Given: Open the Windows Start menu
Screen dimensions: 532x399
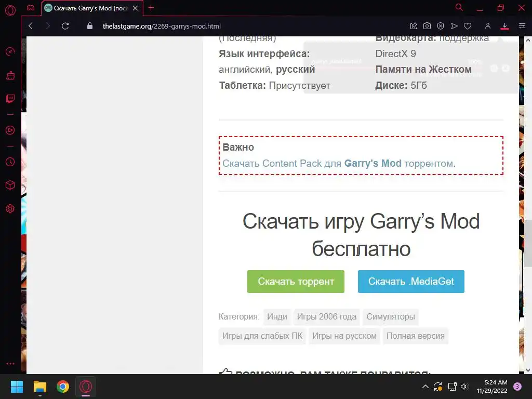Looking at the screenshot, I should (17, 387).
